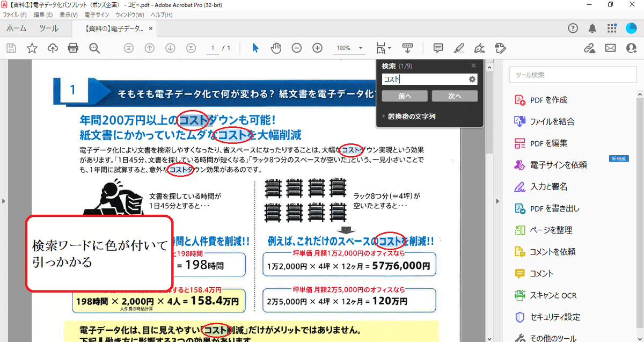Screen dimensions: 644x342
Task: Go to last page icon
Action: coord(192,48)
